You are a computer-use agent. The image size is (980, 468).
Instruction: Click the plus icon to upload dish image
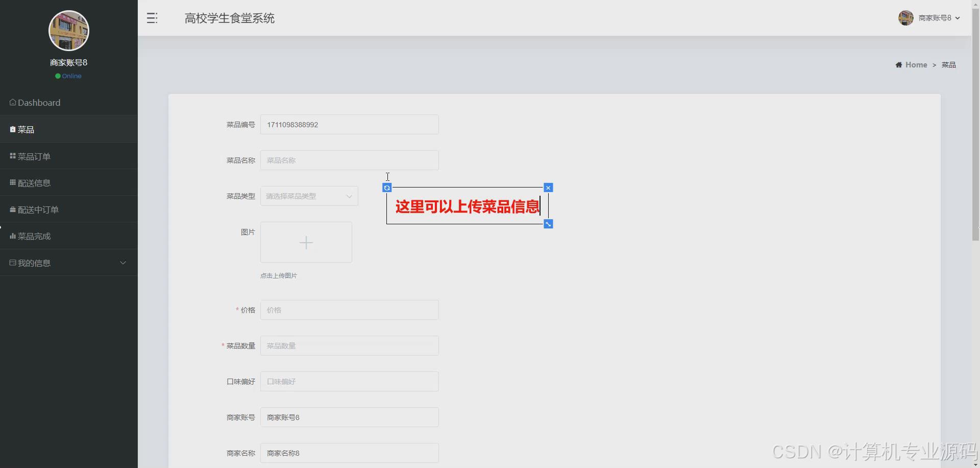pyautogui.click(x=306, y=242)
